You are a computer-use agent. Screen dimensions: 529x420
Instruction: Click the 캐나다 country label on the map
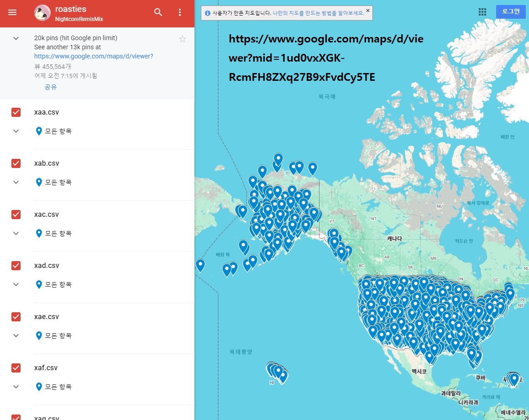(394, 239)
